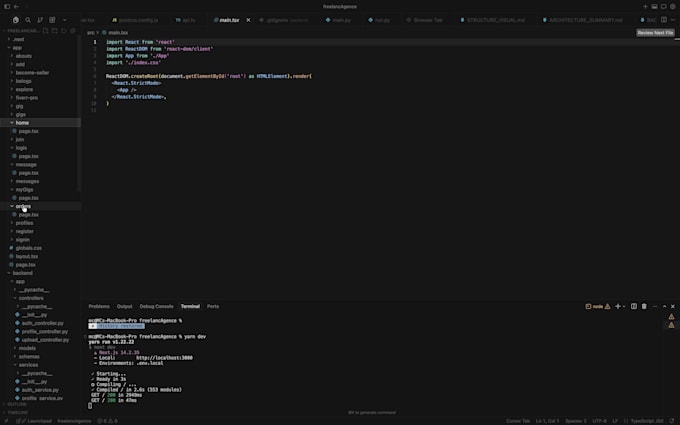The width and height of the screenshot is (680, 425).
Task: Open auth_controller.py file
Action: point(42,323)
